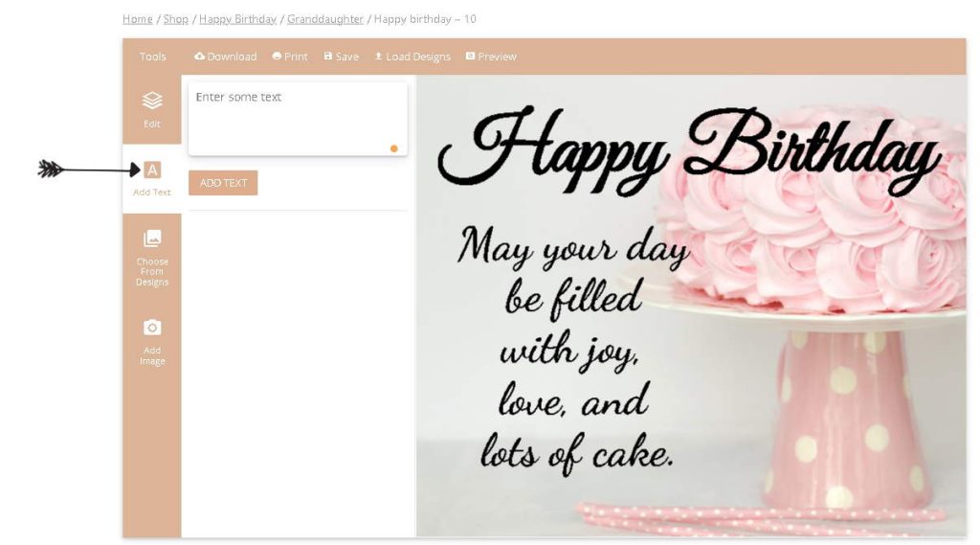Click the ADD TEXT button
This screenshot has height=545, width=980.
[223, 183]
